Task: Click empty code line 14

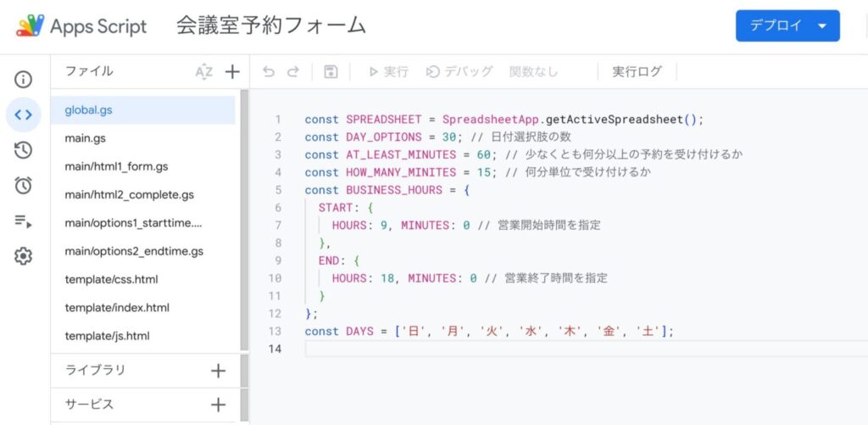Action: (x=586, y=349)
